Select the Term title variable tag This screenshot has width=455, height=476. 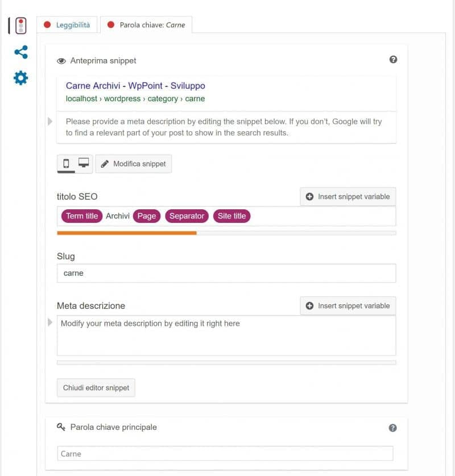pyautogui.click(x=82, y=216)
